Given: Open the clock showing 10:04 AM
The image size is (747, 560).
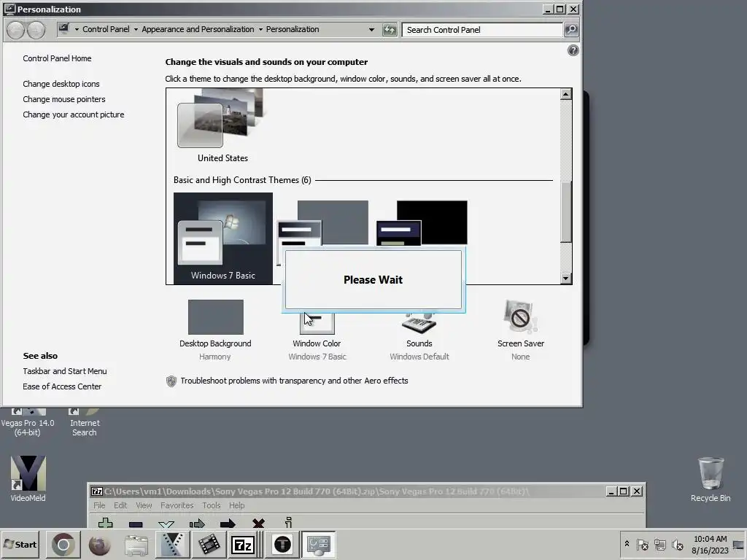Looking at the screenshot, I should pos(710,545).
